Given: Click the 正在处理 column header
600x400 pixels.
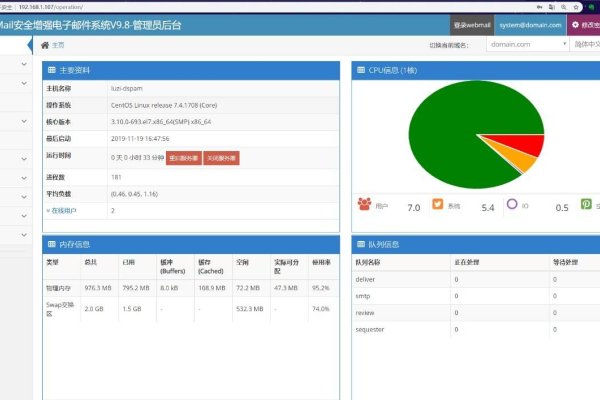Looking at the screenshot, I should [467, 262].
